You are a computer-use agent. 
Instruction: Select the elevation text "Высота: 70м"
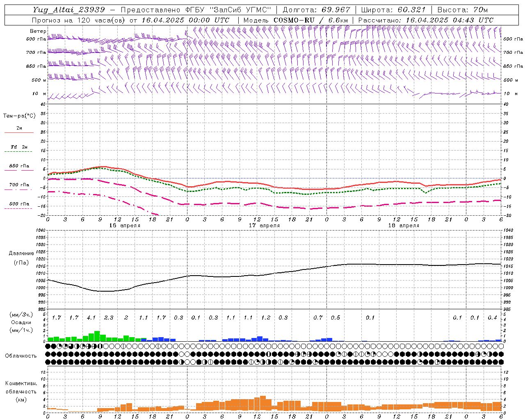[463, 10]
